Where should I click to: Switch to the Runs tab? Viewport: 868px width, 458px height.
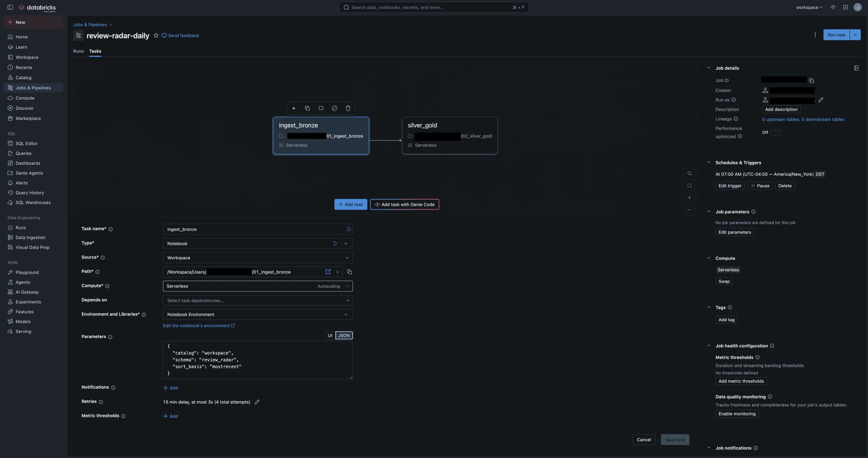[78, 51]
